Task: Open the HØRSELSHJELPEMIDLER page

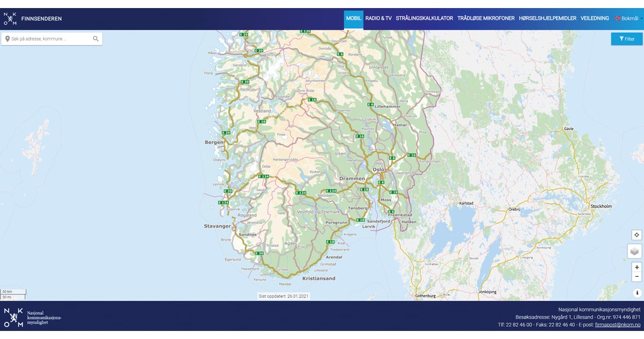Action: [x=547, y=19]
